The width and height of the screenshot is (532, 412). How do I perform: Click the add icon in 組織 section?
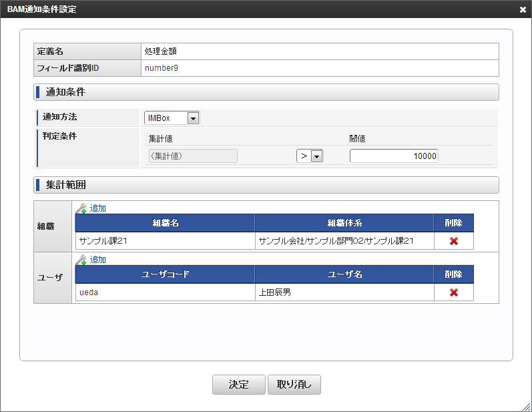pyautogui.click(x=81, y=208)
